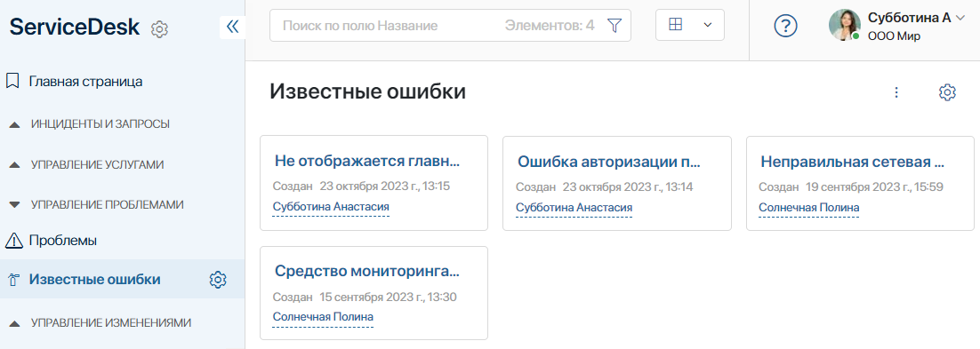Select Известные ошибки in sidebar
This screenshot has height=349, width=980.
point(94,279)
